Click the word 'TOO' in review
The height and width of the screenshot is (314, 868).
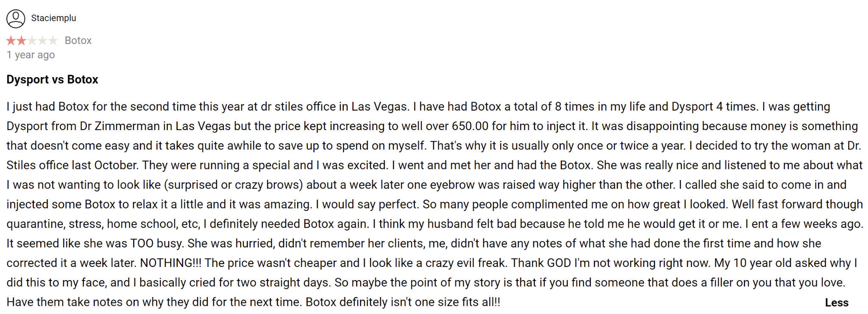click(x=142, y=244)
